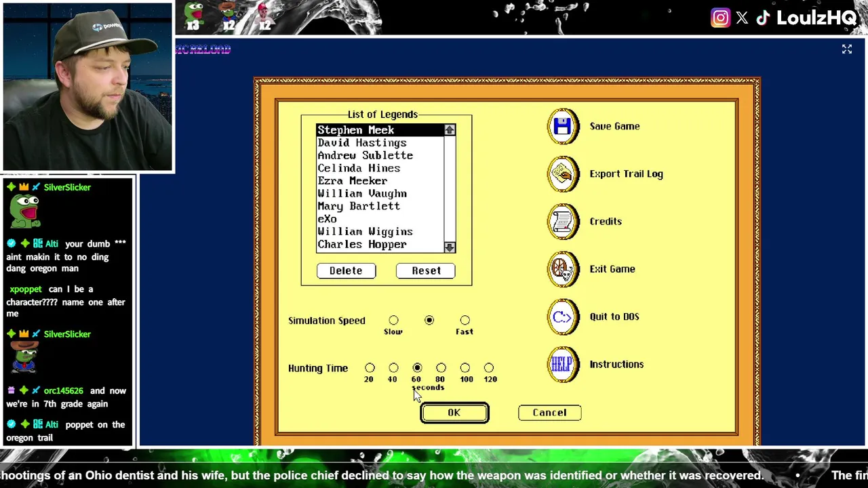Click the list scrollbar up arrow
The image size is (868, 488).
450,130
